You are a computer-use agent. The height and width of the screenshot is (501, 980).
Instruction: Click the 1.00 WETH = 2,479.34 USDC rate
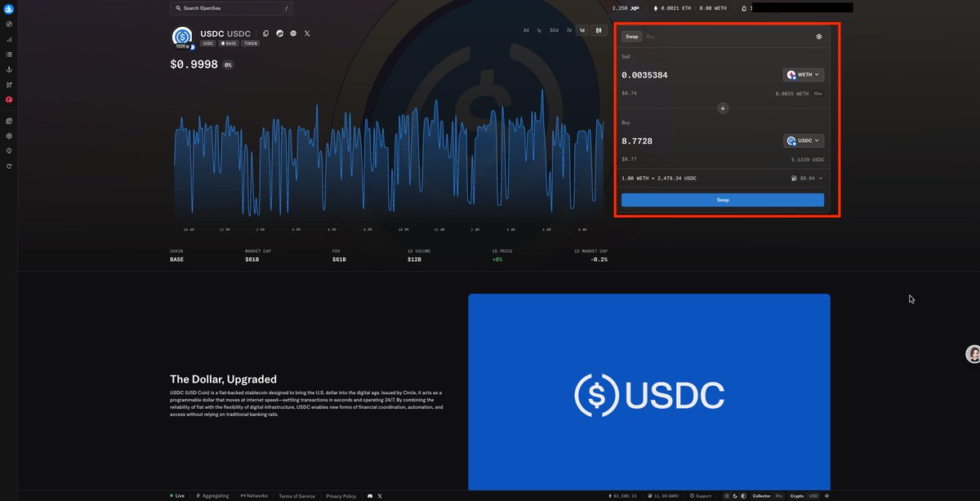point(659,178)
